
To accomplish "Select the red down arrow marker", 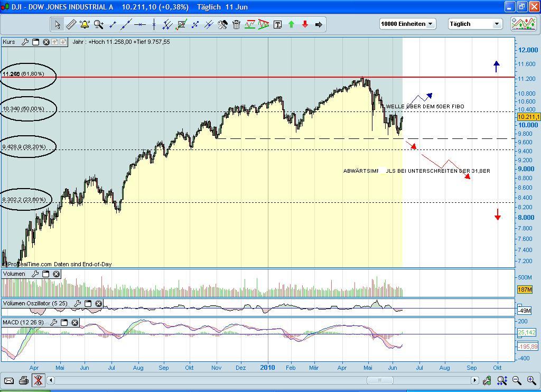I will (x=305, y=24).
